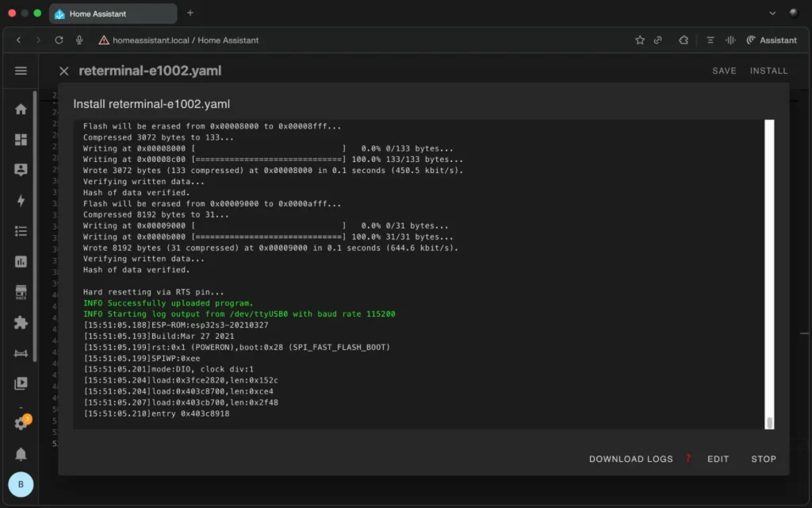
Task: Click DOWNLOAD LOGS in install dialog
Action: click(x=630, y=459)
